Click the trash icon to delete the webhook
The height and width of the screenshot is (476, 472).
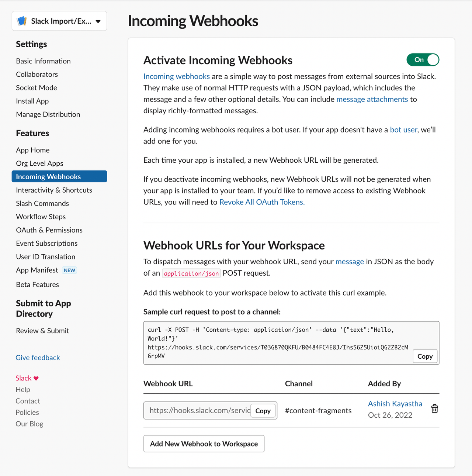[435, 408]
